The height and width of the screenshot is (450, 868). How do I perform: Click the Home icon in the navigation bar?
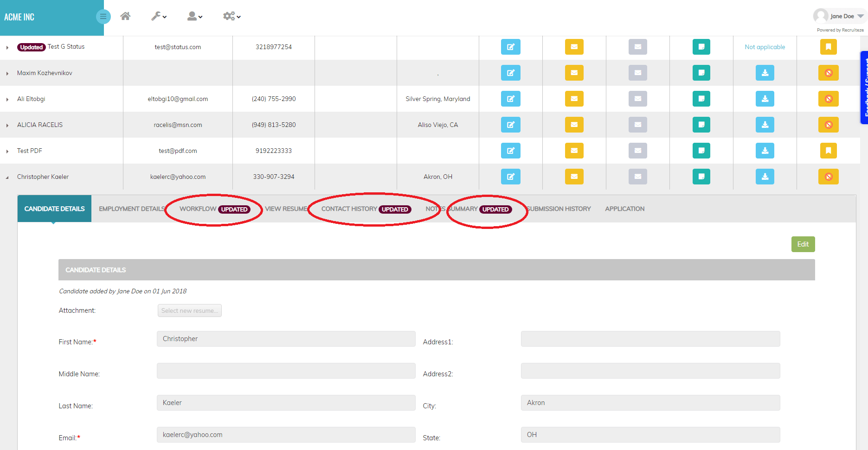pyautogui.click(x=125, y=16)
